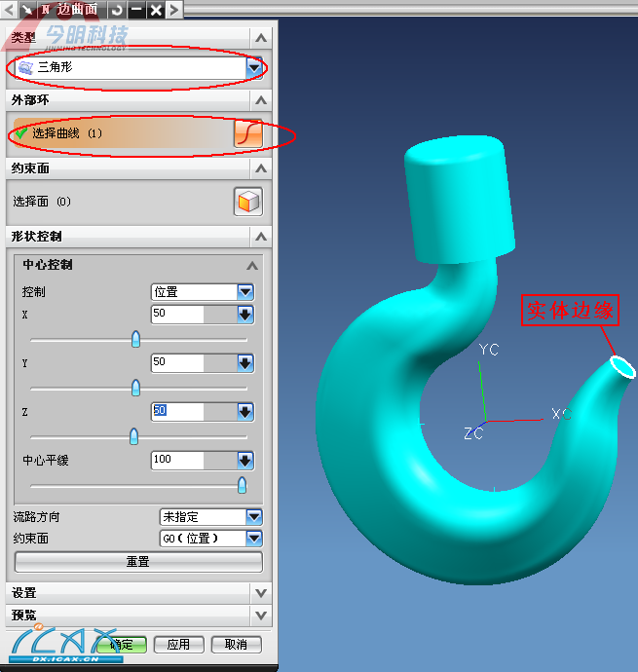Collapse the 中心控制 subsection
Viewport: 638px width, 672px height.
pyautogui.click(x=252, y=265)
